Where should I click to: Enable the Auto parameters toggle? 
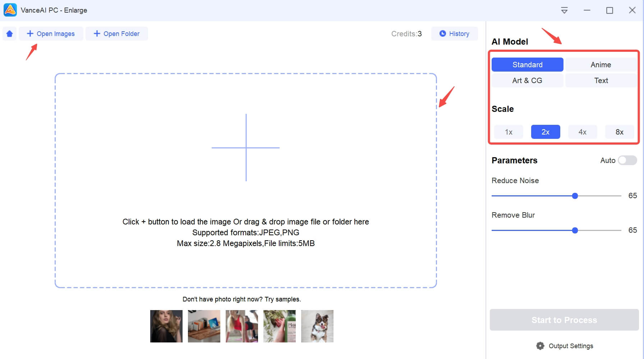tap(627, 160)
